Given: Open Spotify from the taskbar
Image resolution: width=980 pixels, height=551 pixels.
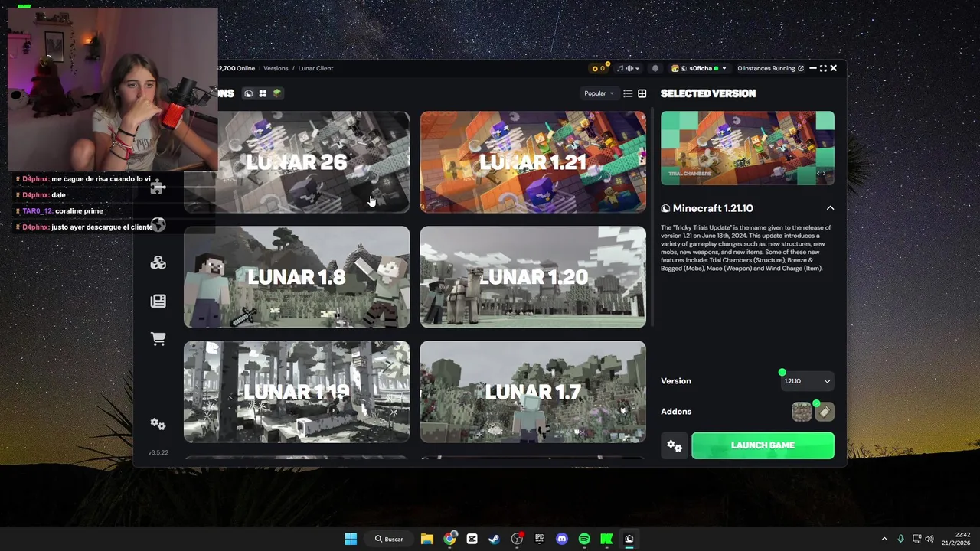Looking at the screenshot, I should 584,539.
